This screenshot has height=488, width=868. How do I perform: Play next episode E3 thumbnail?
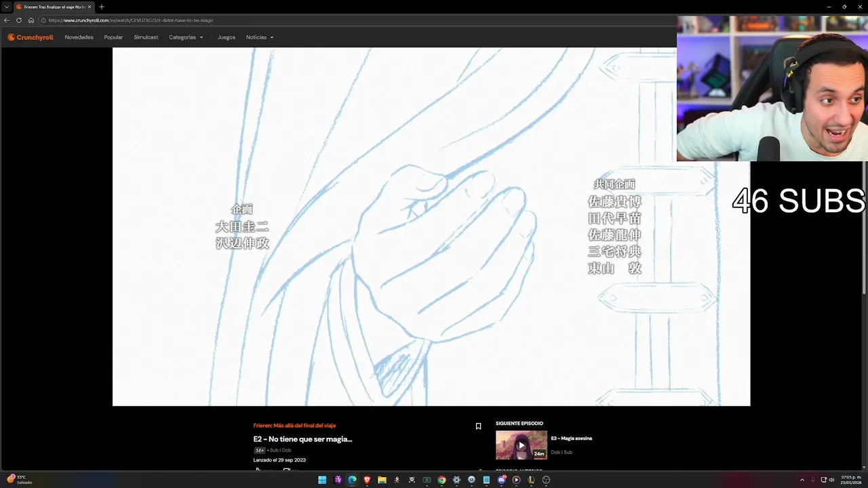coord(521,445)
